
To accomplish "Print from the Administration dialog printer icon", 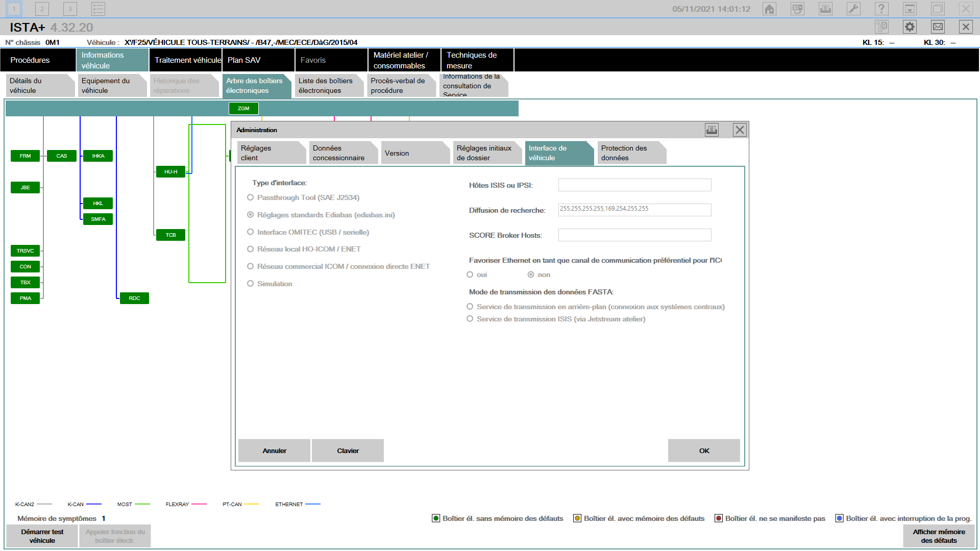I will pyautogui.click(x=712, y=130).
